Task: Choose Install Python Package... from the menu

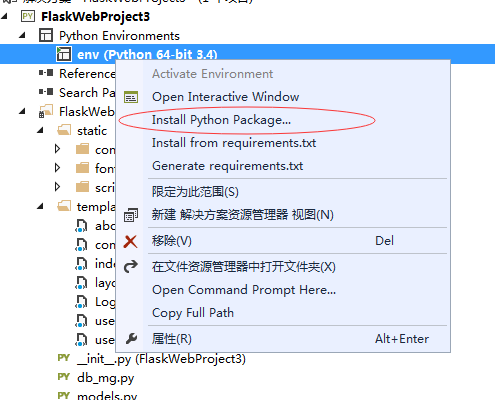Action: (x=221, y=120)
